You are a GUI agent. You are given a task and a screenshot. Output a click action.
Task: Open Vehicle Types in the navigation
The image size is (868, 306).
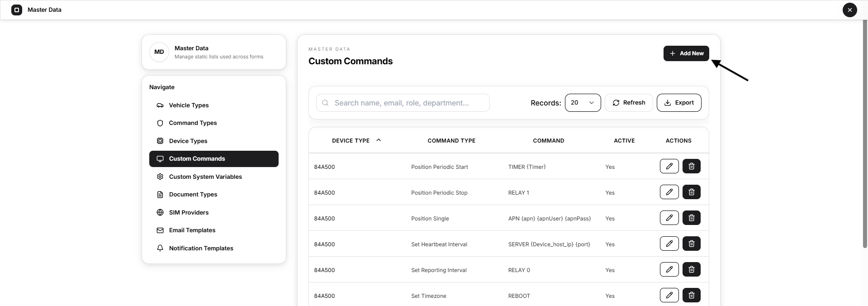click(214, 105)
